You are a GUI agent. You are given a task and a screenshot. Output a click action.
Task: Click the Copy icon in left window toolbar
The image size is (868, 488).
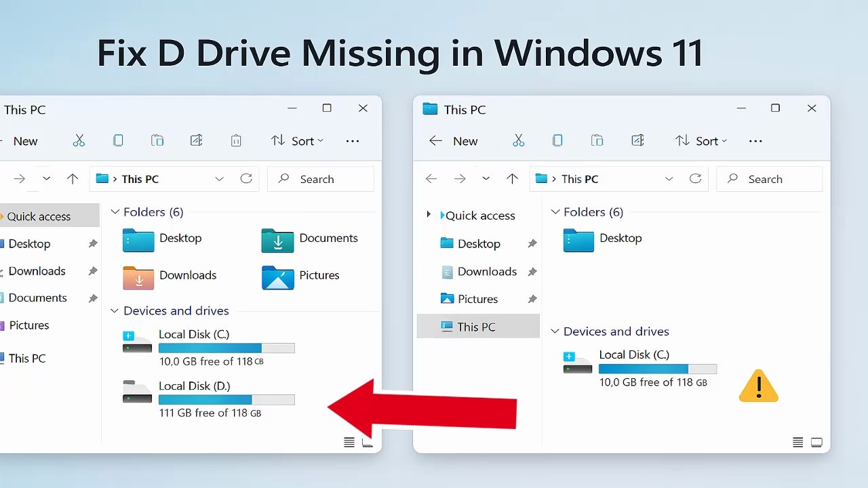click(x=118, y=141)
